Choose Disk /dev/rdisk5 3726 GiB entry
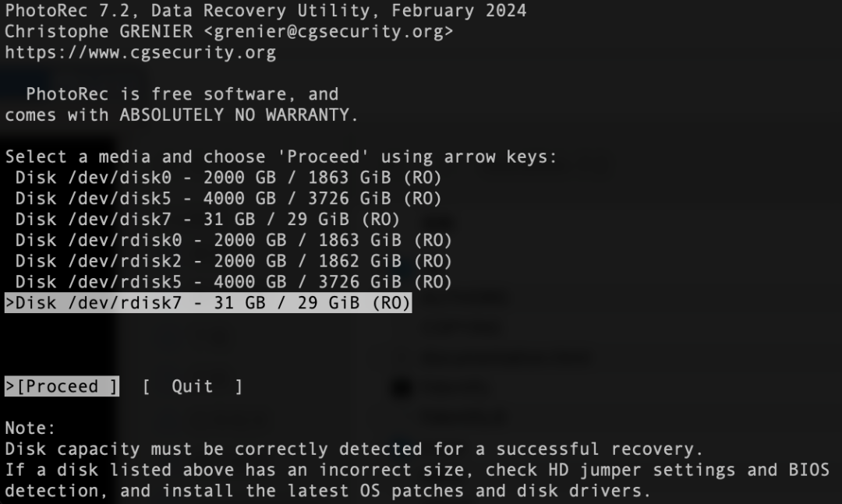 pos(233,282)
